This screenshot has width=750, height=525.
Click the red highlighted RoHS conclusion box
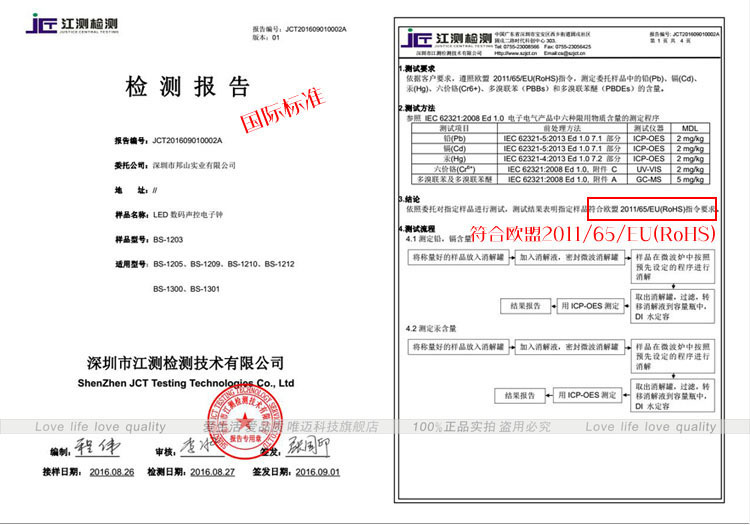pos(652,209)
